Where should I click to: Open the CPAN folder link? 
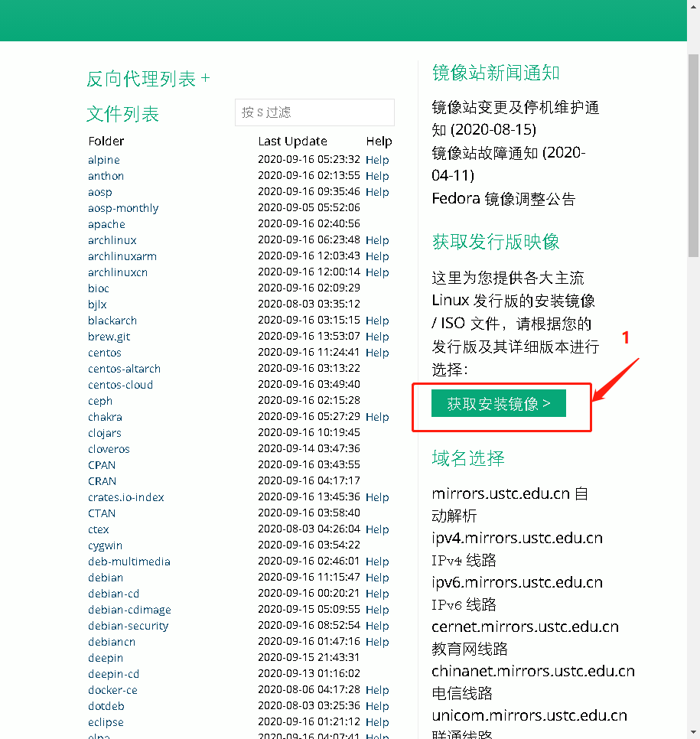coord(101,464)
